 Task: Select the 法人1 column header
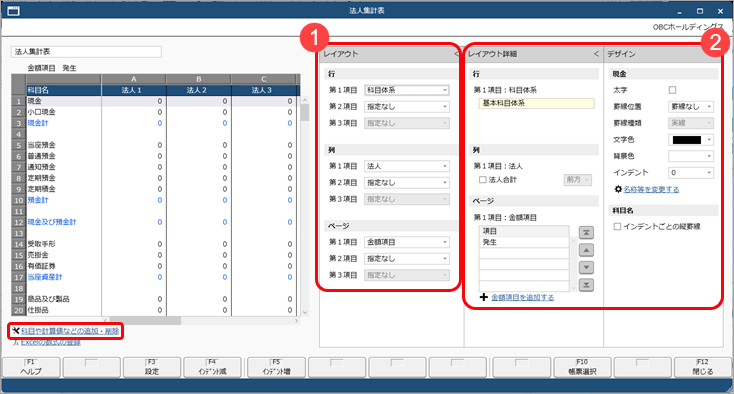134,90
